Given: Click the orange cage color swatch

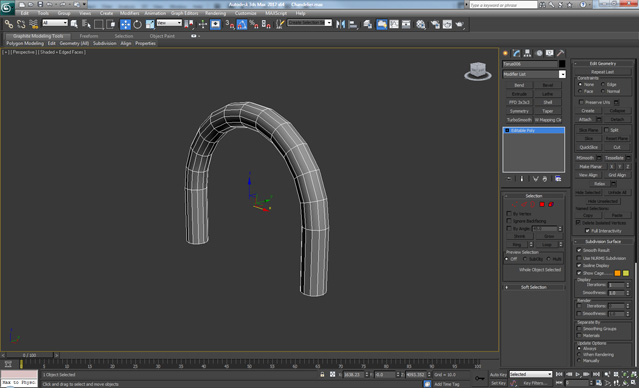Looking at the screenshot, I should click(x=617, y=273).
